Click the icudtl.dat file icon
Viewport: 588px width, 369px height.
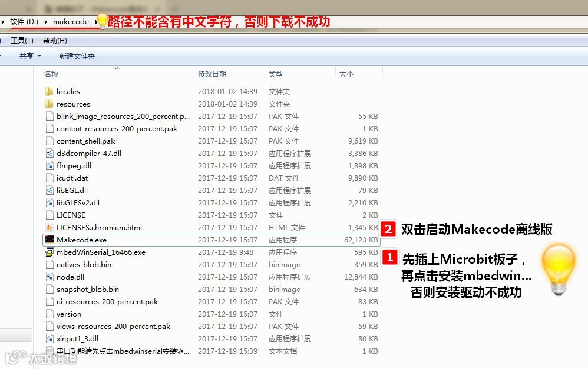[49, 178]
